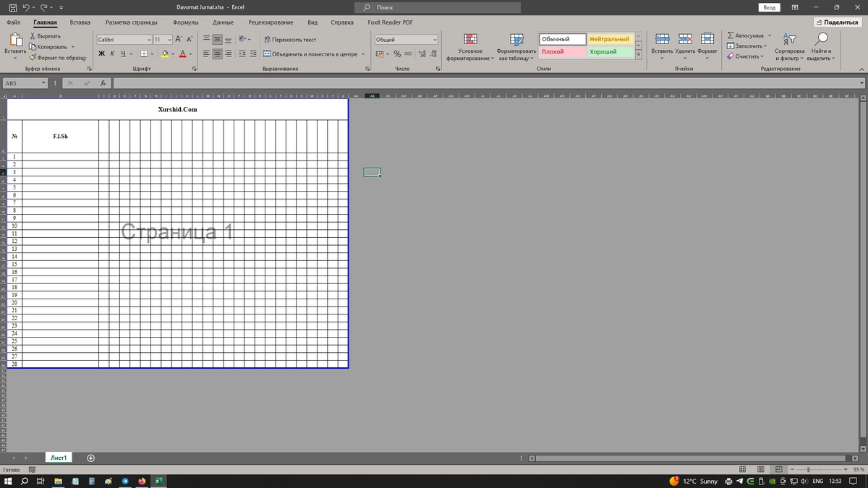Open the Quick Access Toolbar customize arrow
Screen dimensions: 868x488
[61, 7]
